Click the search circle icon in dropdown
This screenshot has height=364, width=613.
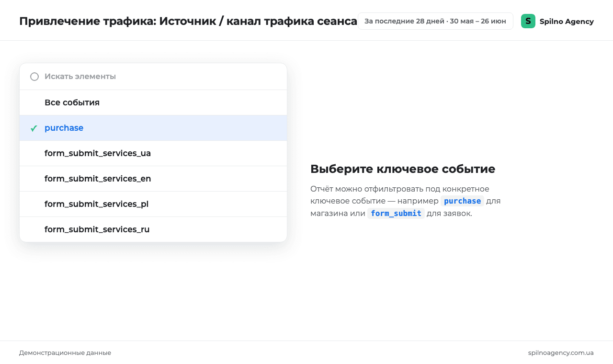pyautogui.click(x=34, y=77)
